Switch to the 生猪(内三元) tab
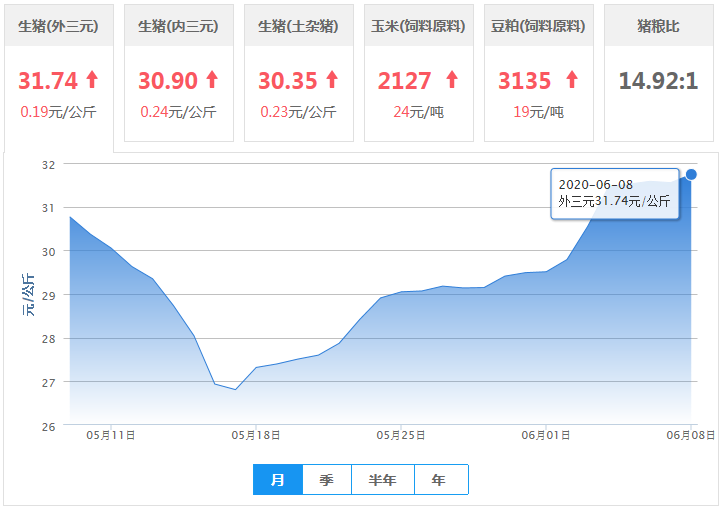Screen dimensions: 722x510 coord(178,26)
